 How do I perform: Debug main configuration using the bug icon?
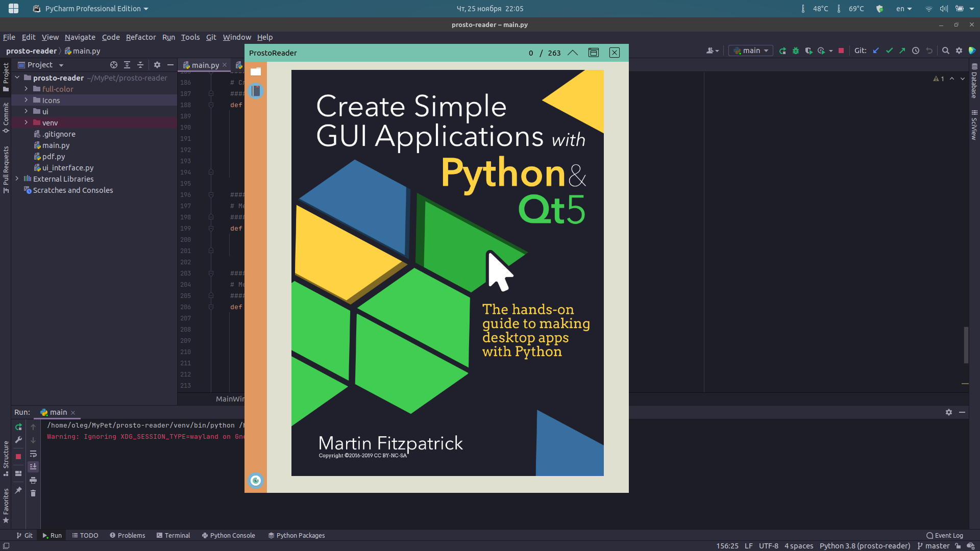pyautogui.click(x=796, y=51)
